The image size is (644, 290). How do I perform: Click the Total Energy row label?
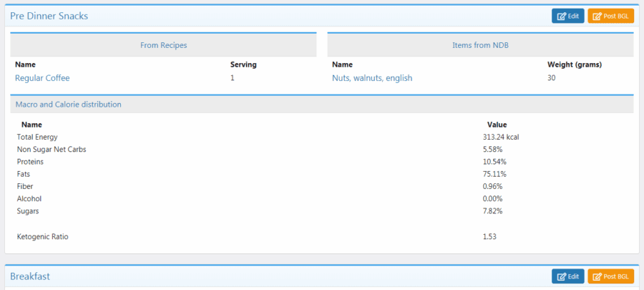click(x=37, y=137)
